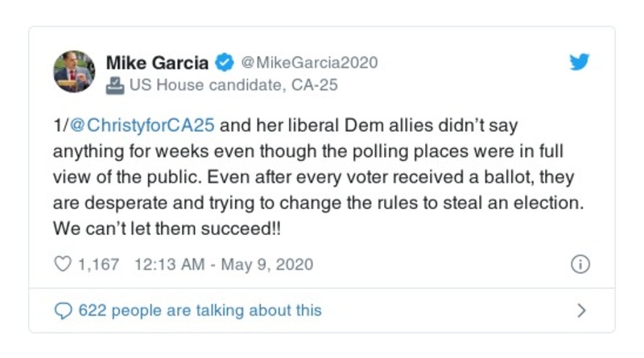Click the "1/" thread number prefix

(59, 128)
